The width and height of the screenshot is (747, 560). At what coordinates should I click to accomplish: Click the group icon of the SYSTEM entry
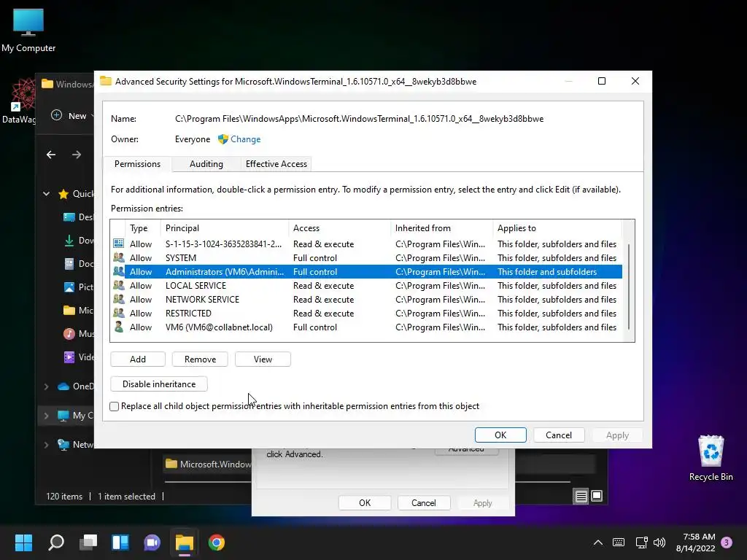[119, 257]
